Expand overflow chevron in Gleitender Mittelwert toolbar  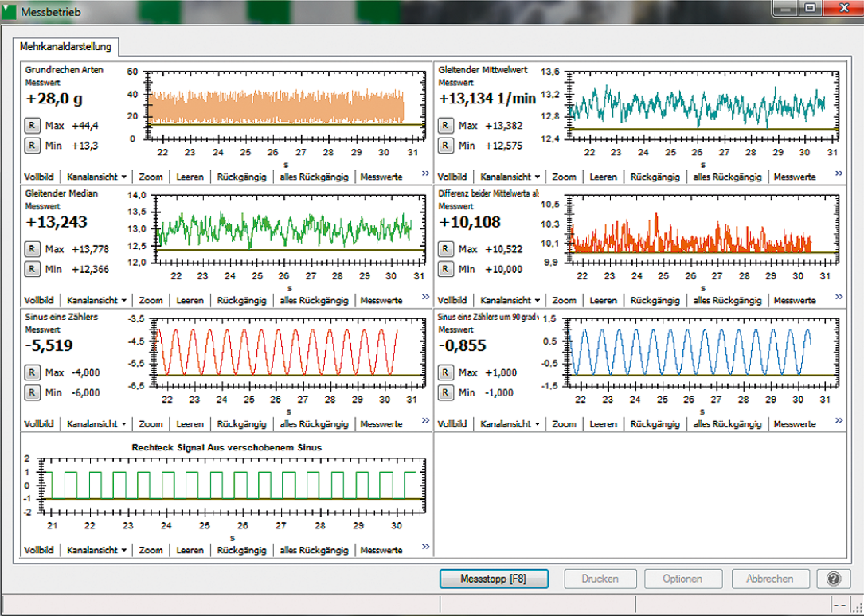[x=839, y=173]
